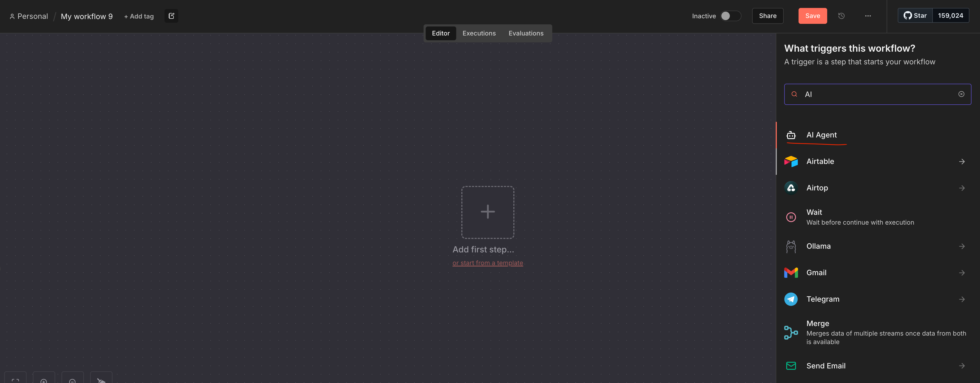This screenshot has width=980, height=383.
Task: Choose the Airtop node icon
Action: tap(791, 188)
